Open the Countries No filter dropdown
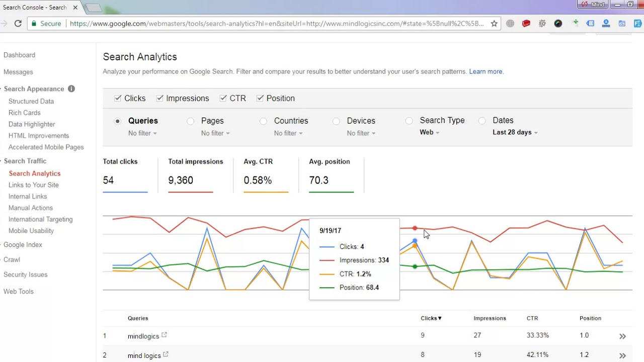644x362 pixels. click(x=288, y=133)
